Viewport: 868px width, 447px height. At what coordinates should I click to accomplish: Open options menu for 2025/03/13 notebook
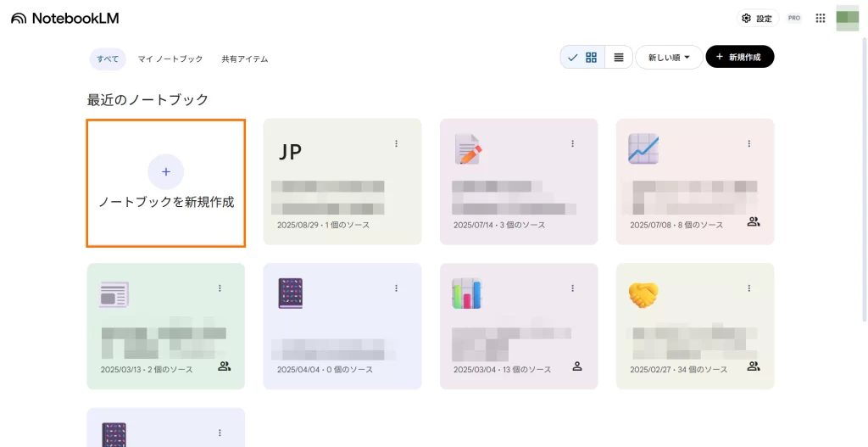[220, 288]
